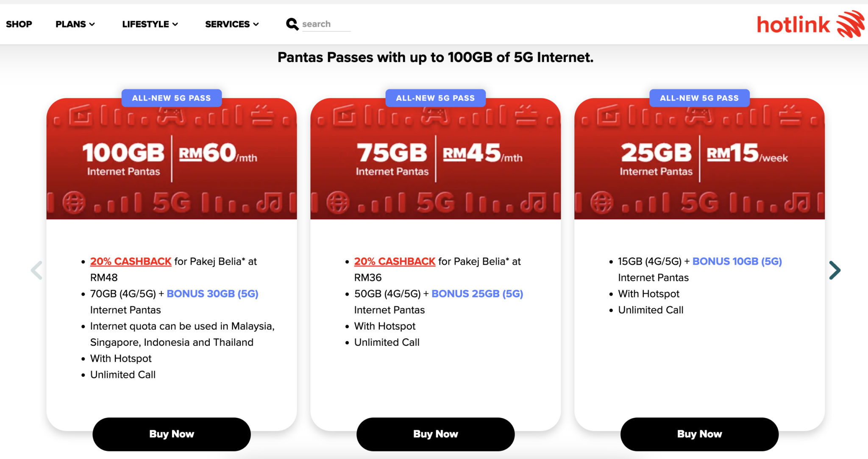
Task: Open 20% CASHBACK link in 100GB card
Action: coord(131,261)
